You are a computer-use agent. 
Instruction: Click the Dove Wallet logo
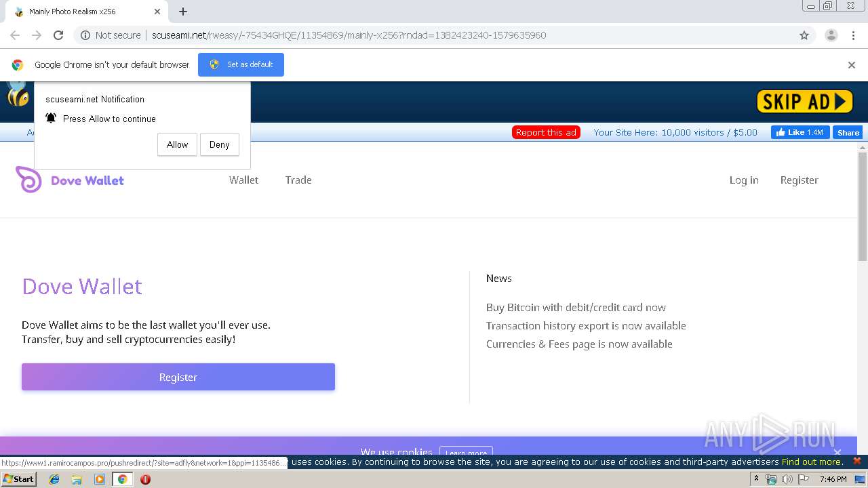click(70, 180)
